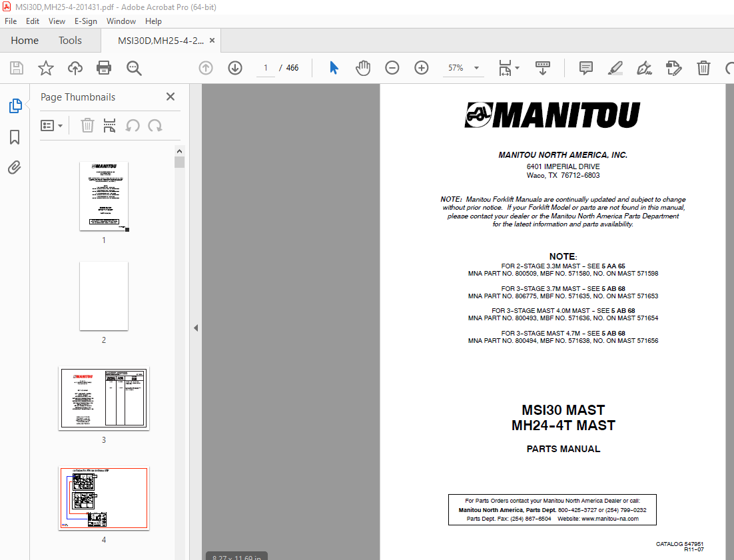
Task: Open the Sign document pen tool
Action: coord(644,68)
